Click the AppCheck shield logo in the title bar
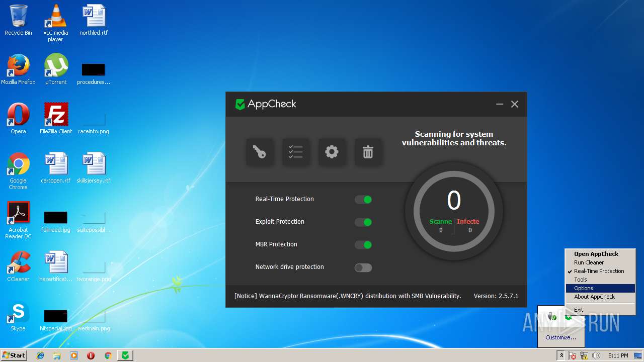This screenshot has width=644, height=362. (x=240, y=104)
